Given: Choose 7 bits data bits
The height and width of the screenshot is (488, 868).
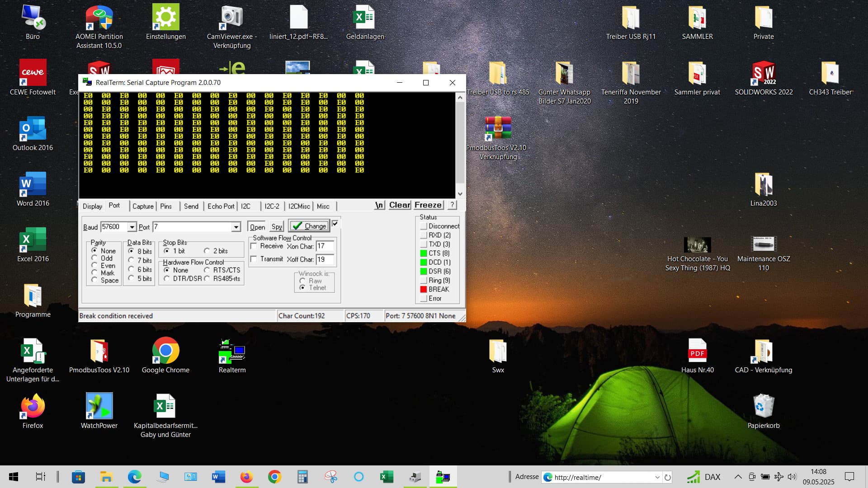Looking at the screenshot, I should [131, 260].
